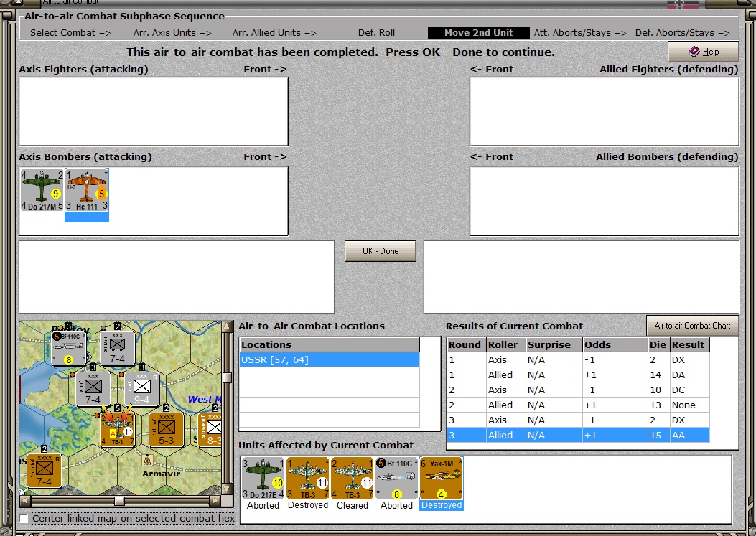The width and height of the screenshot is (756, 536).
Task: Click the TB-3 air counter on the map
Action: 118,430
